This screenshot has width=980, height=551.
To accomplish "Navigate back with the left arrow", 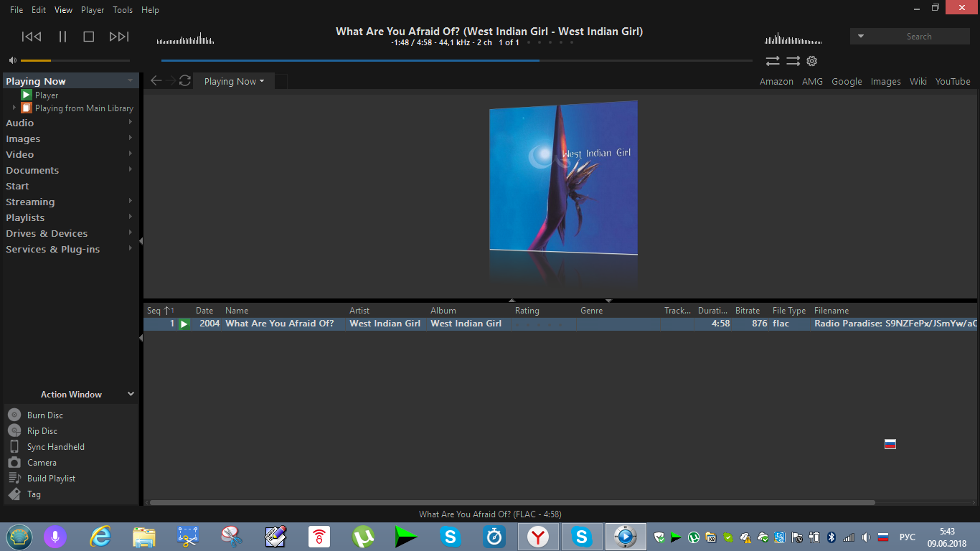I will [156, 81].
